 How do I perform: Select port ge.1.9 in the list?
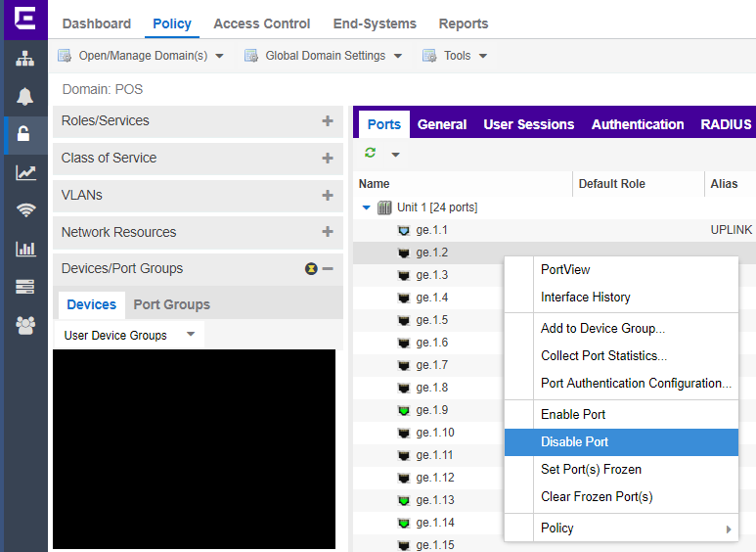[x=431, y=410]
